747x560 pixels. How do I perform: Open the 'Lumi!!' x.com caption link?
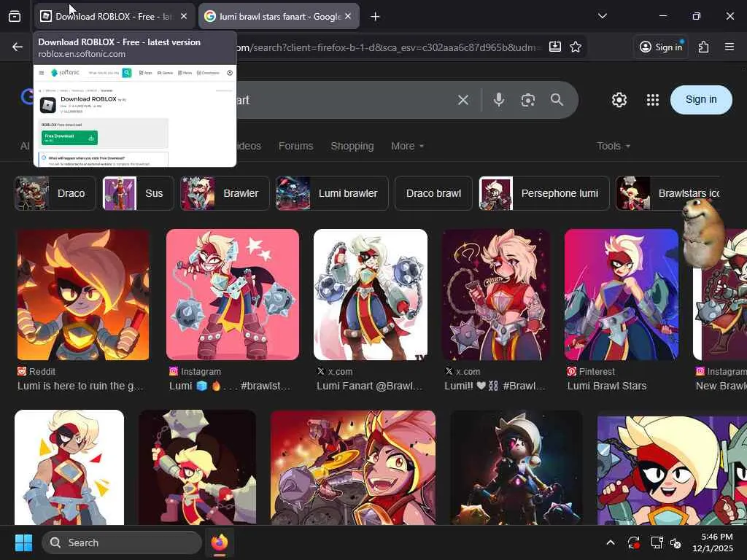495,386
